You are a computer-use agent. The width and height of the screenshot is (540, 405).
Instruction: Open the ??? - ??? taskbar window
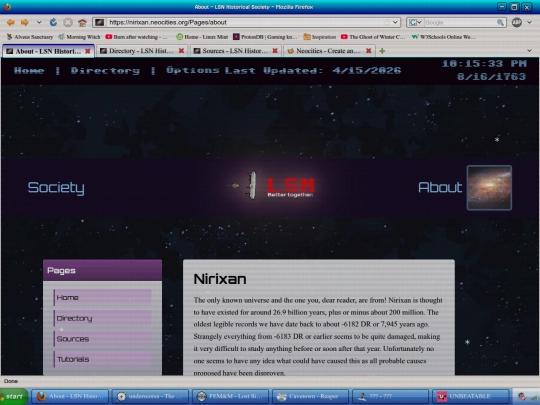click(x=391, y=396)
